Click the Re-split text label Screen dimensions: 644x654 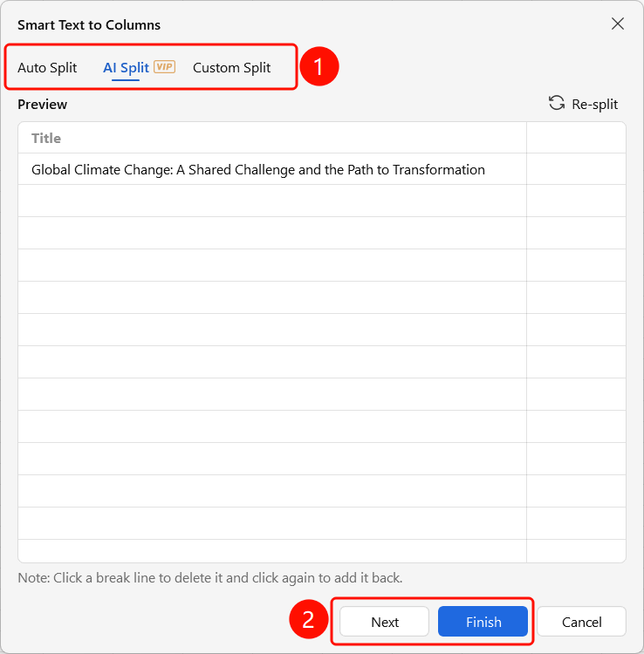[x=595, y=104]
